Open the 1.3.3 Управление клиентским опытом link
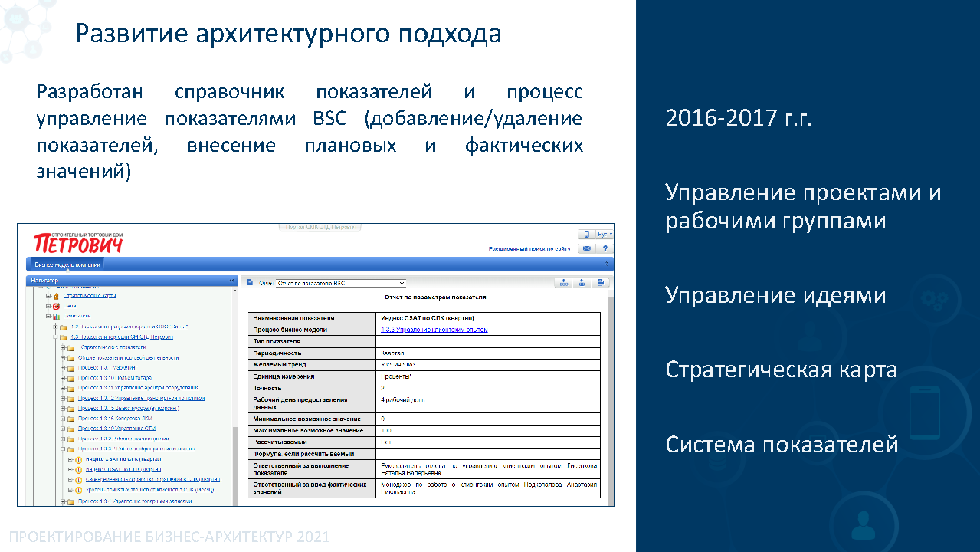 [434, 330]
